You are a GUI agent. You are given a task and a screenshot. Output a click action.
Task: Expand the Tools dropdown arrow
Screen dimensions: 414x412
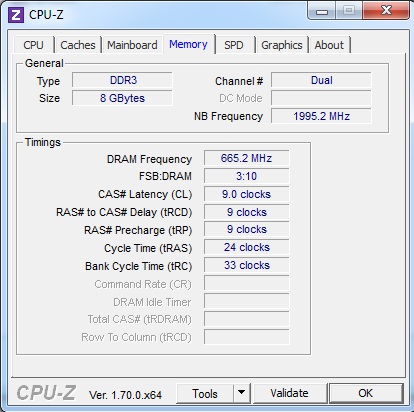pos(242,394)
